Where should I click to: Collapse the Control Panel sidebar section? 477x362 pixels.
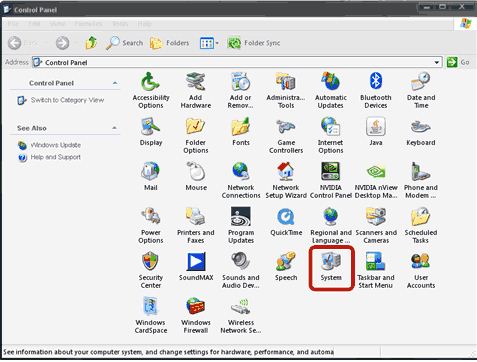[x=115, y=83]
